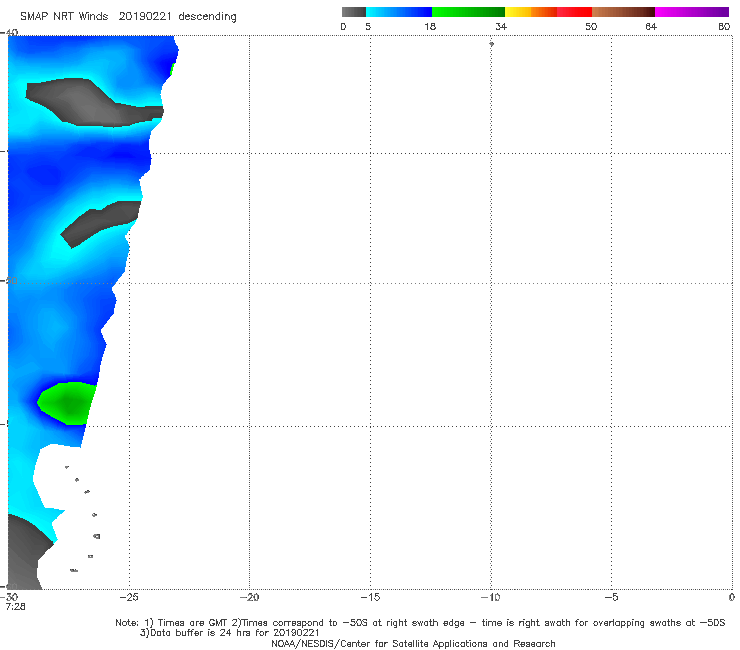Viewport: 740px width, 650px height.
Task: Click the green high-wind patch on the map
Action: [67, 403]
